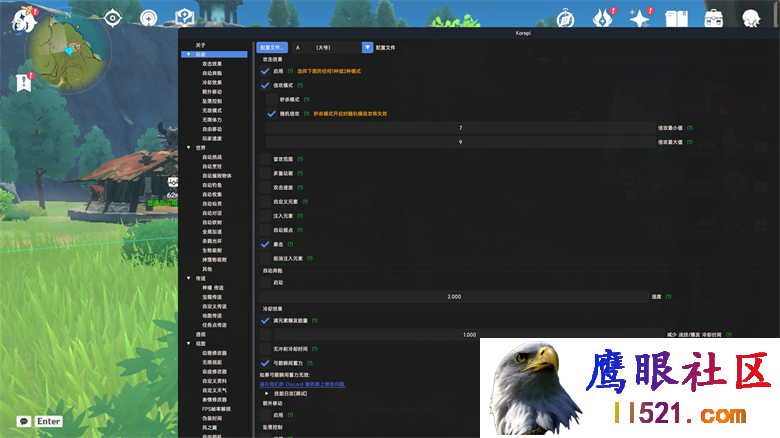The height and width of the screenshot is (438, 780).
Task: Select 地图传送 in the sidebar
Action: tap(212, 316)
